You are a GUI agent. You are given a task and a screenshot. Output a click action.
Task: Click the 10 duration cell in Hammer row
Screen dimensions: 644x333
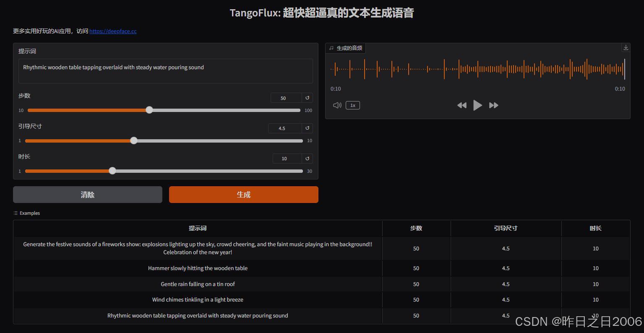pyautogui.click(x=595, y=268)
